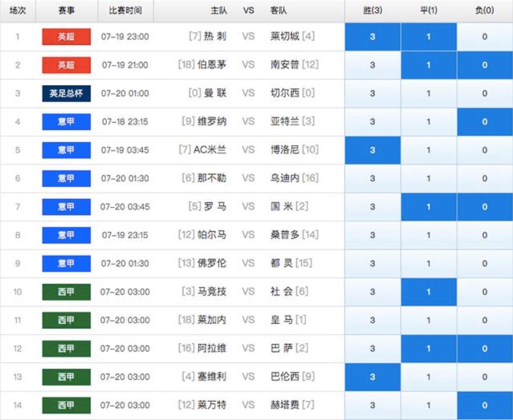Click away team 巴伦西

(x=285, y=377)
